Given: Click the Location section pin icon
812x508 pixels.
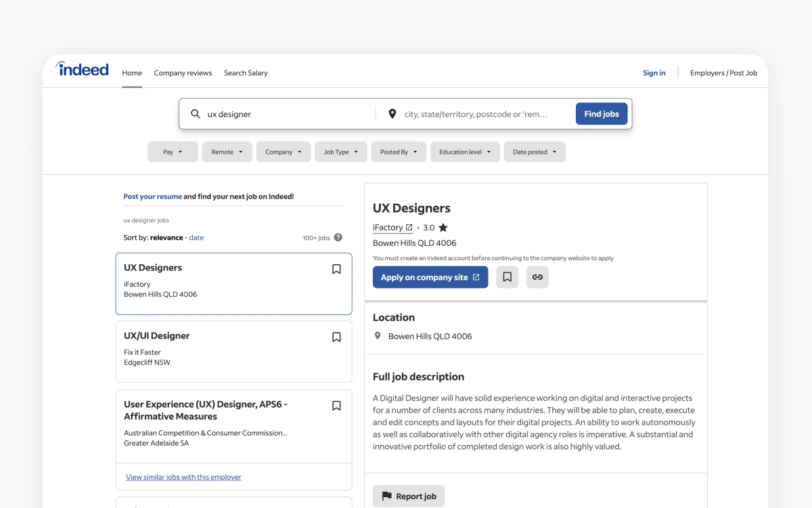Looking at the screenshot, I should coord(378,336).
